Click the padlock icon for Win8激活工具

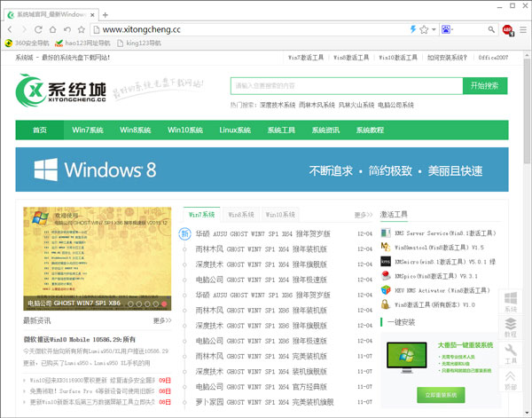(386, 304)
